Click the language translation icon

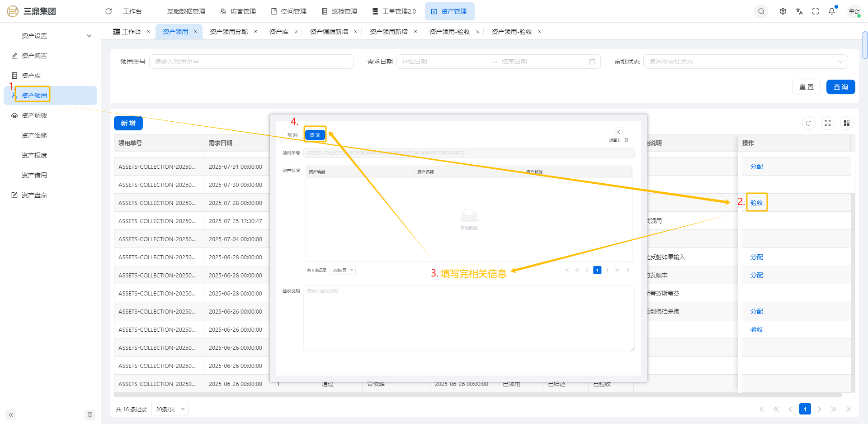[x=799, y=11]
